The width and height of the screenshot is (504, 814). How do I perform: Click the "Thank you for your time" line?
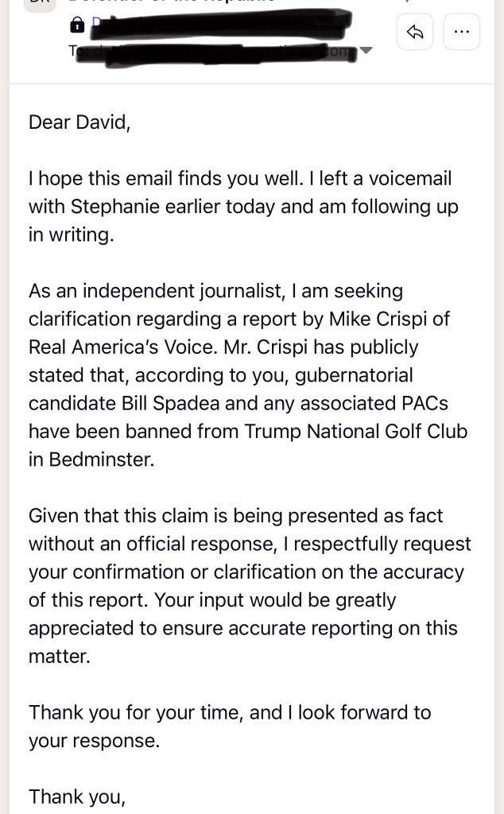pos(135,712)
